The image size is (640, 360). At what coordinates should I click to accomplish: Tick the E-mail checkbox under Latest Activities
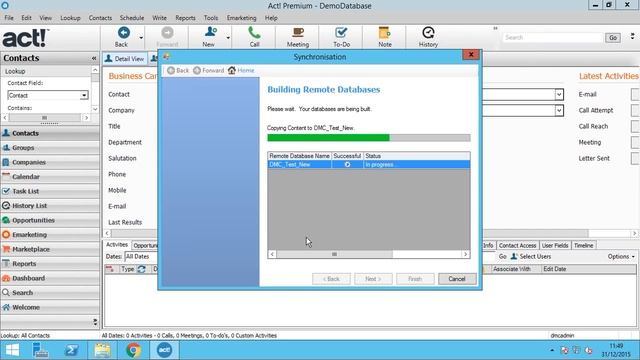pyautogui.click(x=635, y=94)
